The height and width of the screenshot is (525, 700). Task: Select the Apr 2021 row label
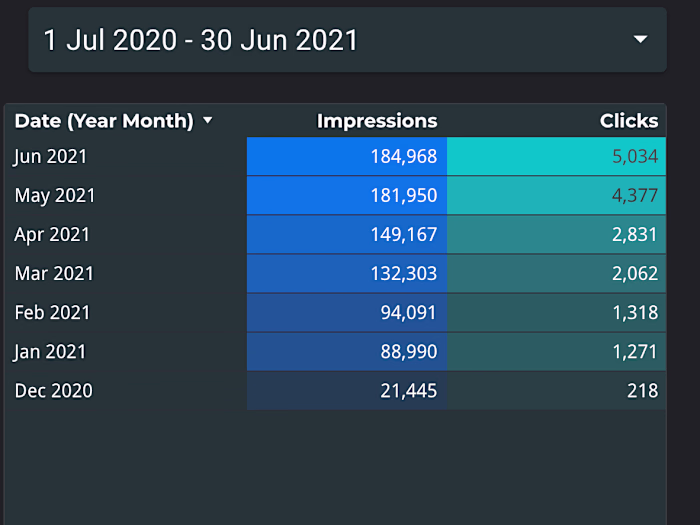click(x=52, y=234)
